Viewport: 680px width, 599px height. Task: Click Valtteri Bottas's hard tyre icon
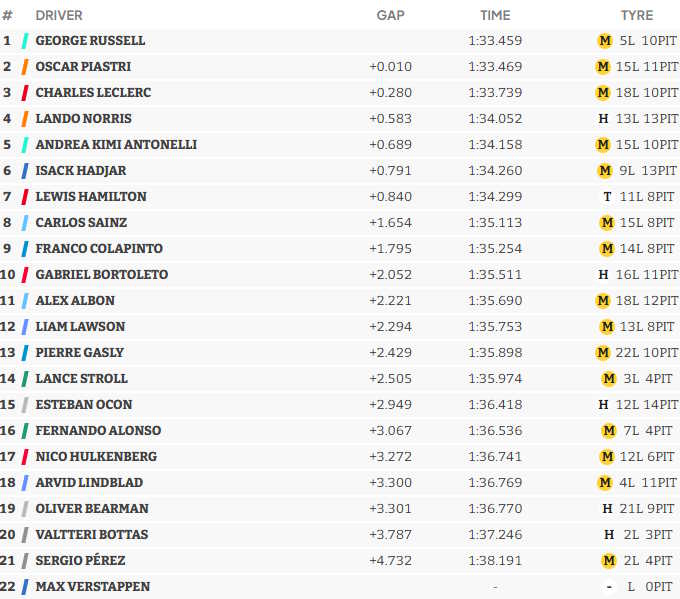[607, 535]
